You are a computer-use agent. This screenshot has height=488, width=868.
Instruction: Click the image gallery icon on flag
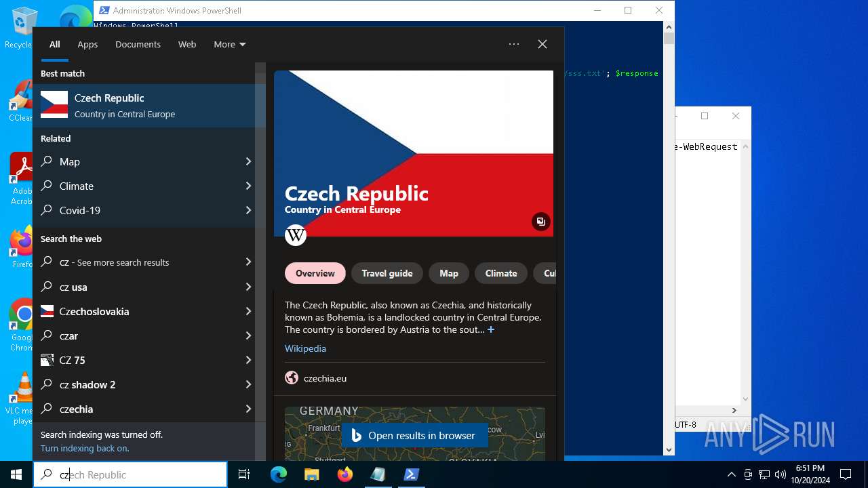pos(540,222)
